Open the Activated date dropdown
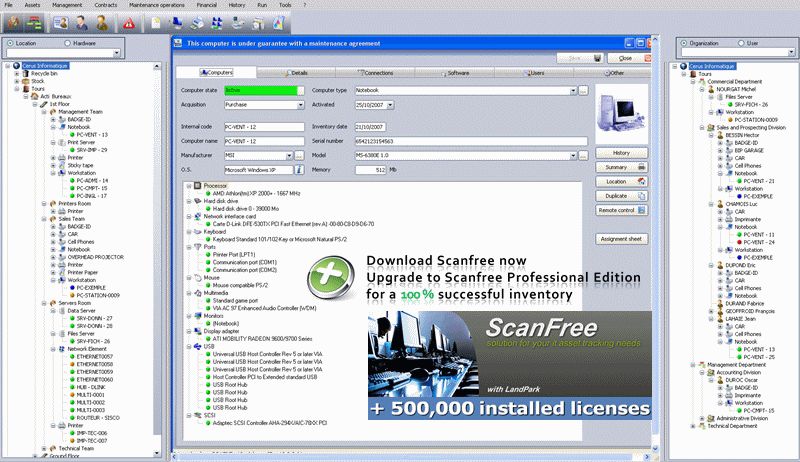 pyautogui.click(x=390, y=105)
